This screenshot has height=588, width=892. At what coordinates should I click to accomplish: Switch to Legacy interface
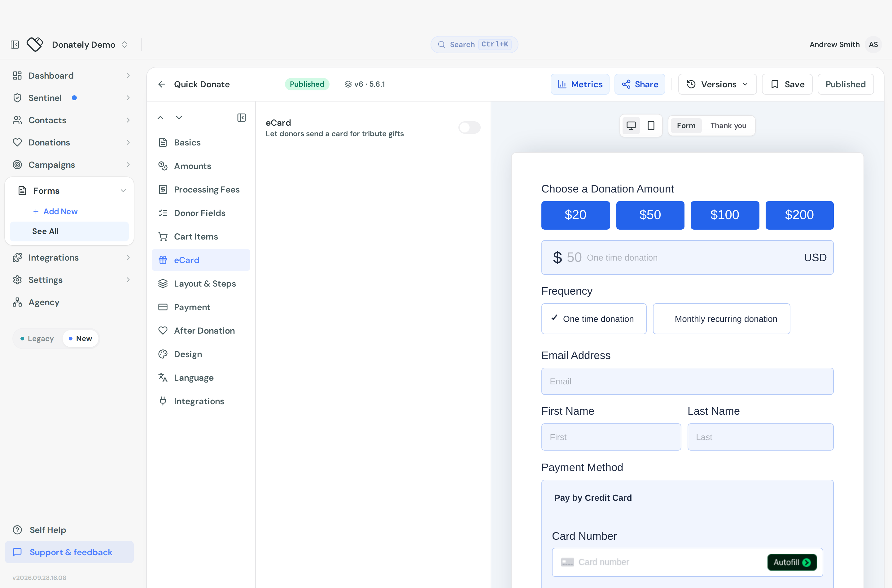[x=37, y=339]
